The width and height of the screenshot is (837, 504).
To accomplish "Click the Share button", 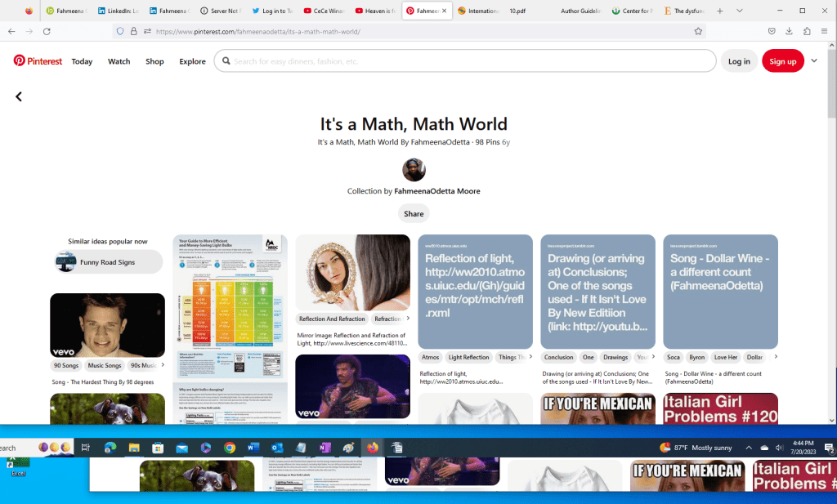I will 413,213.
